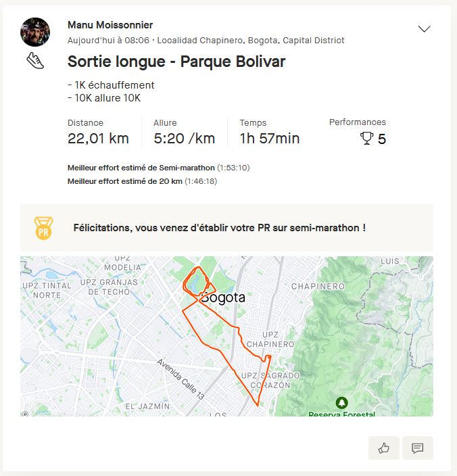This screenshot has height=476, width=457.
Task: Click the trophy icon under Performances
Action: coord(367,139)
